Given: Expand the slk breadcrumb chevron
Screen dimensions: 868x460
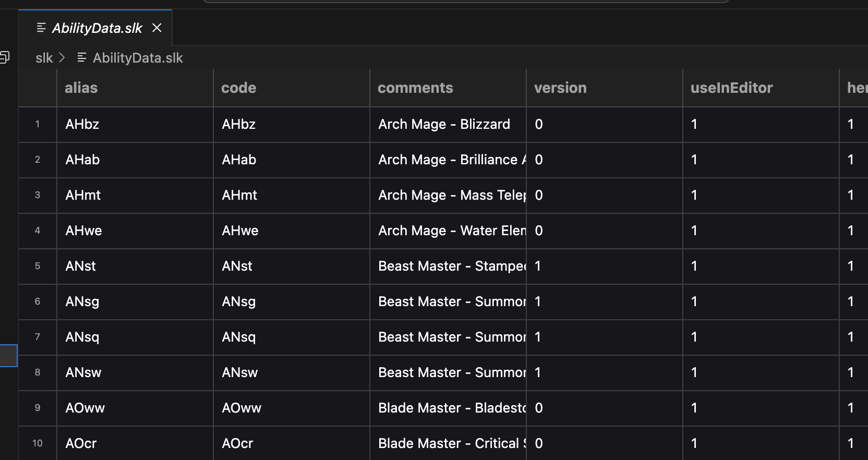Looking at the screenshot, I should 62,57.
